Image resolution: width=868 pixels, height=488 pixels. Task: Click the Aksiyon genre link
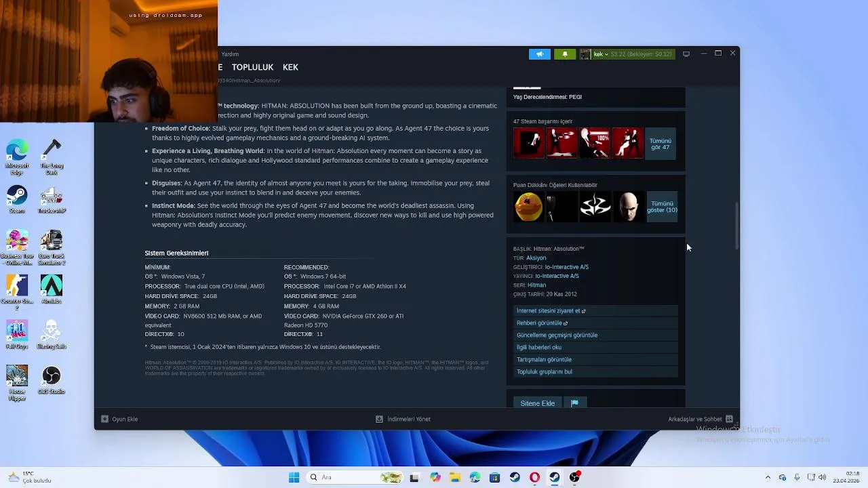pyautogui.click(x=536, y=258)
